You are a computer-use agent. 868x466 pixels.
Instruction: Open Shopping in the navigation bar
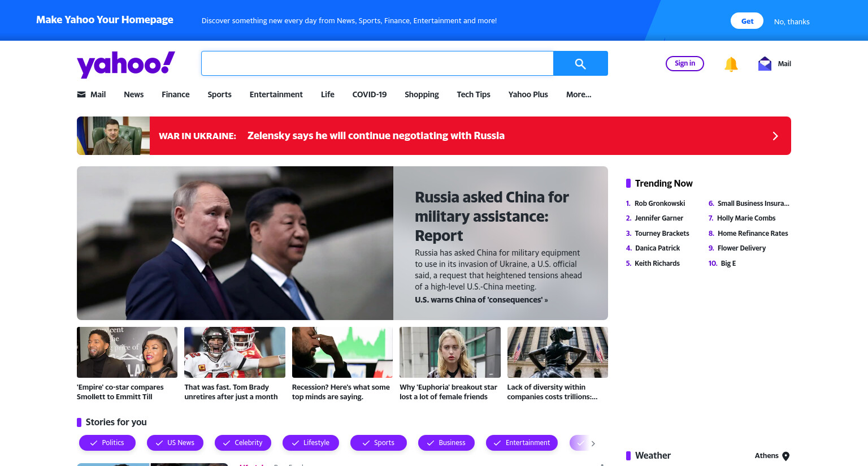tap(422, 94)
